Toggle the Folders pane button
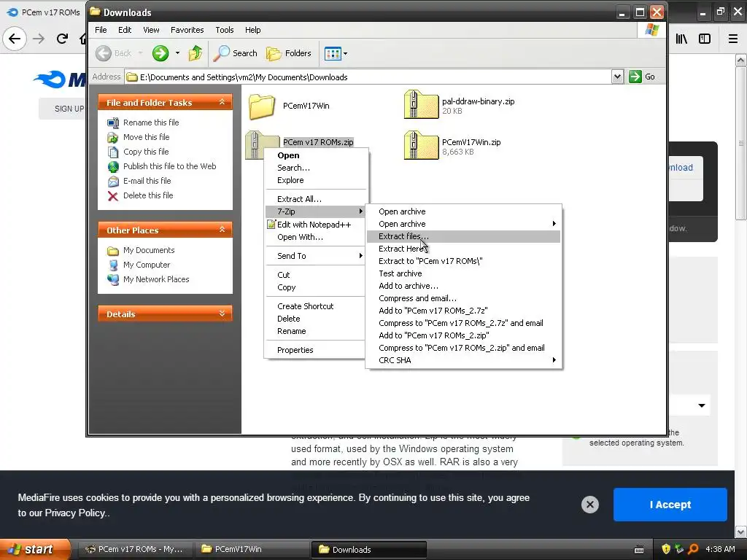Image resolution: width=747 pixels, height=560 pixels. 289,53
